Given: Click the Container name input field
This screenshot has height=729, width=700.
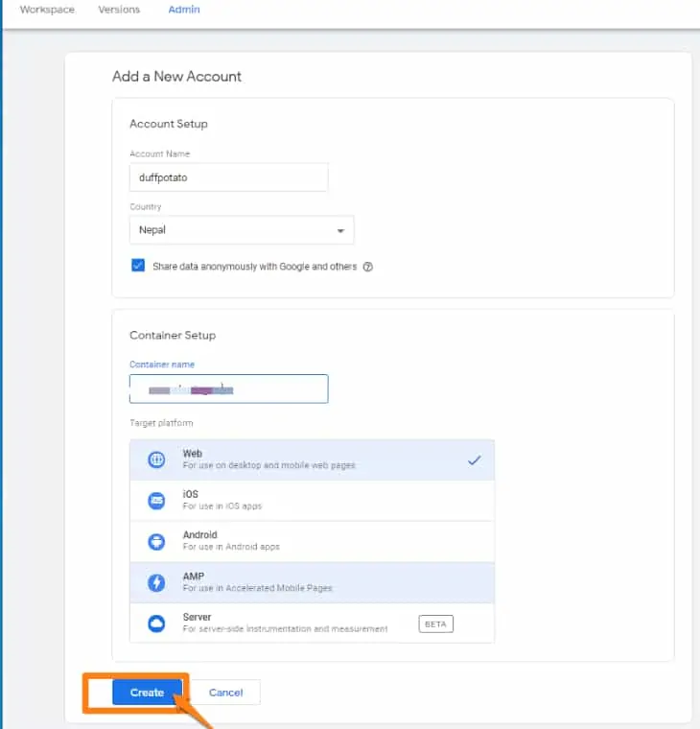Looking at the screenshot, I should coord(228,388).
